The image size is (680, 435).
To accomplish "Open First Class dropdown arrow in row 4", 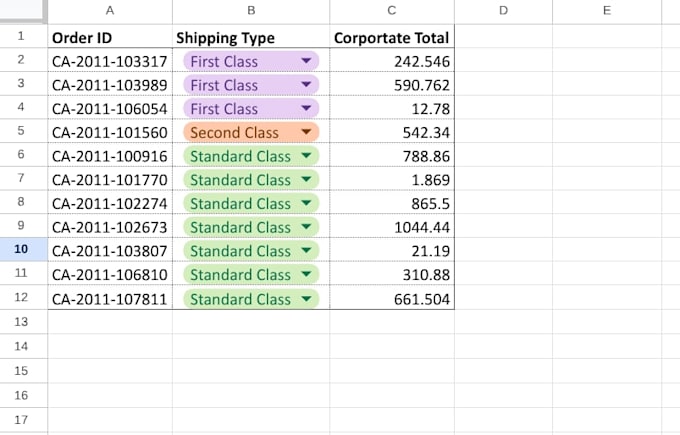I will [306, 108].
